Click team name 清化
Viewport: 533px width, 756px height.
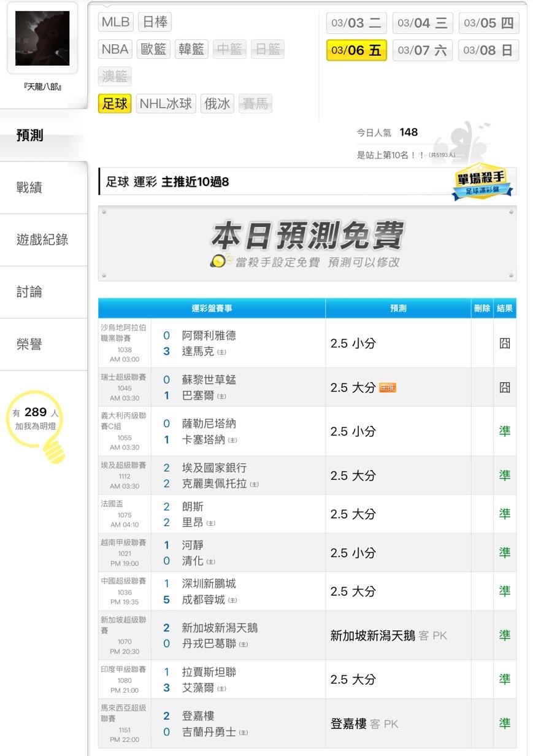(193, 561)
